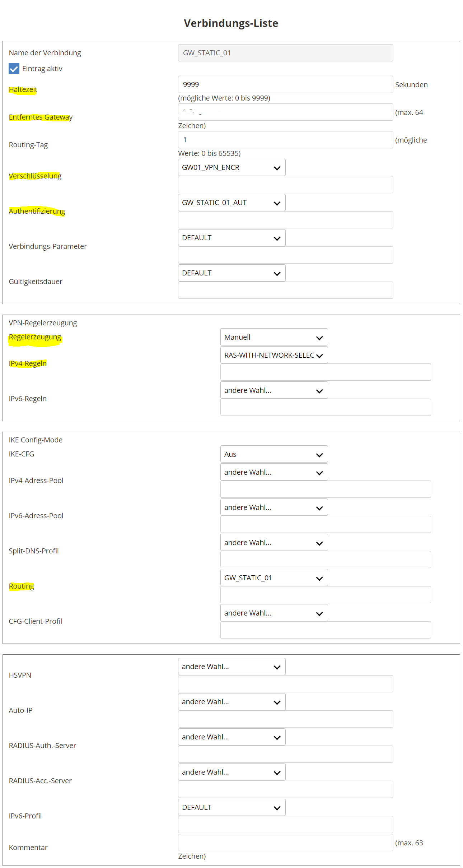
Task: Open the IPv4-Regeln RAS-WITH-NETWORK-SELEC dropdown
Action: (274, 355)
